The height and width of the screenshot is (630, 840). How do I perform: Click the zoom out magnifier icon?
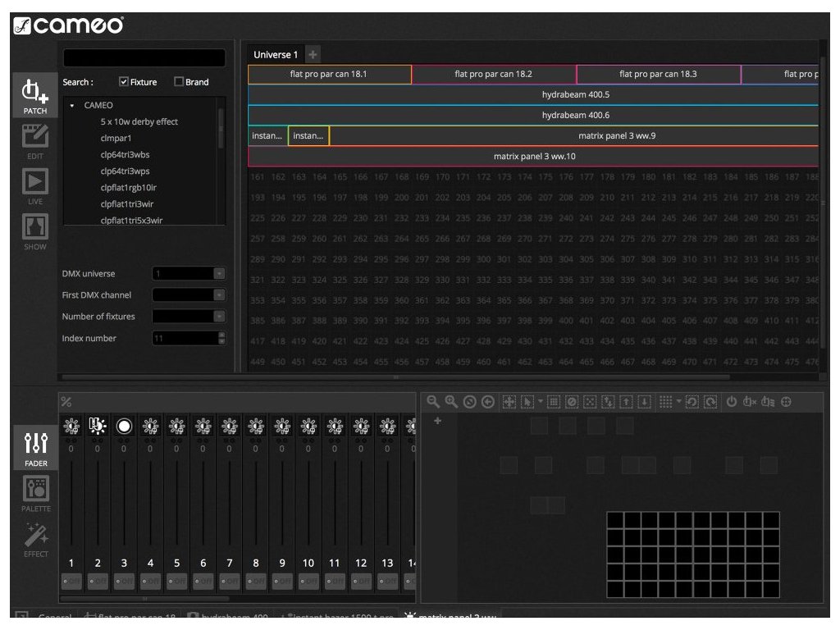click(x=432, y=402)
